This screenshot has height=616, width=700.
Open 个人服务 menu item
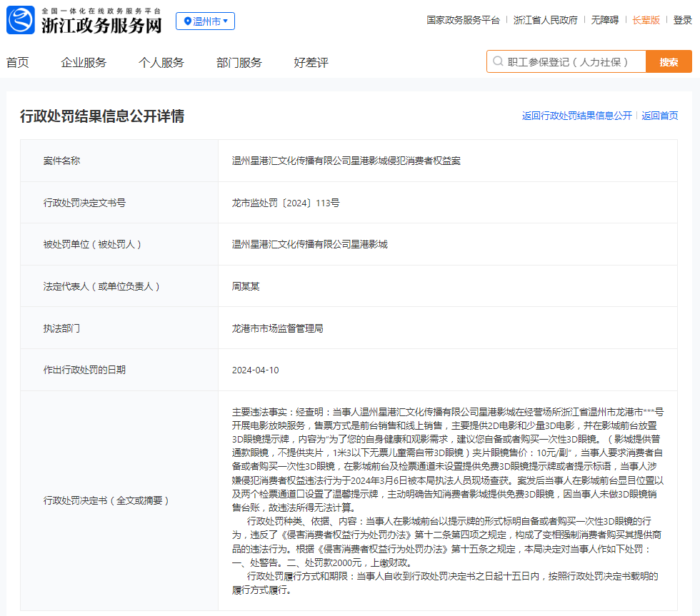click(161, 62)
